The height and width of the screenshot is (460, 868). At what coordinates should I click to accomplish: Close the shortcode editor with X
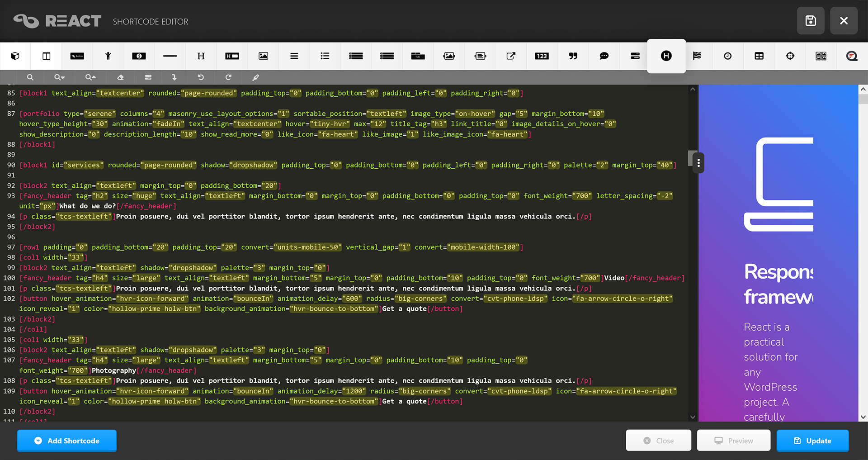[844, 21]
